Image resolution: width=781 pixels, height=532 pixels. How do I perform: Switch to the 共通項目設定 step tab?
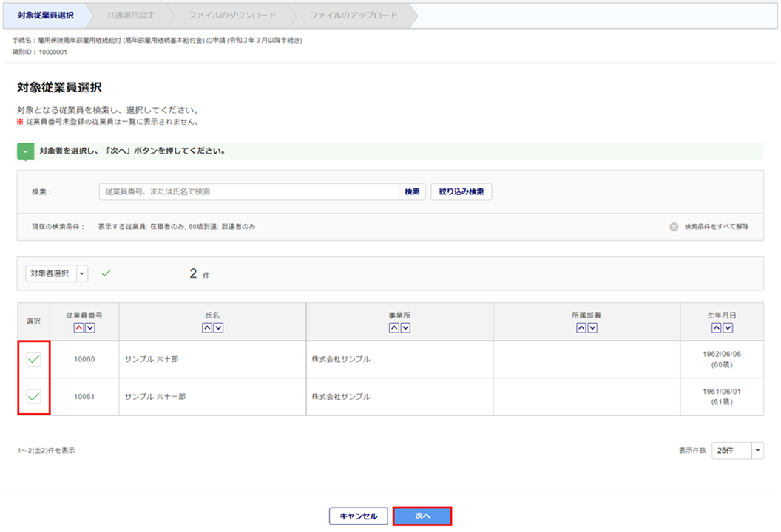pyautogui.click(x=130, y=15)
